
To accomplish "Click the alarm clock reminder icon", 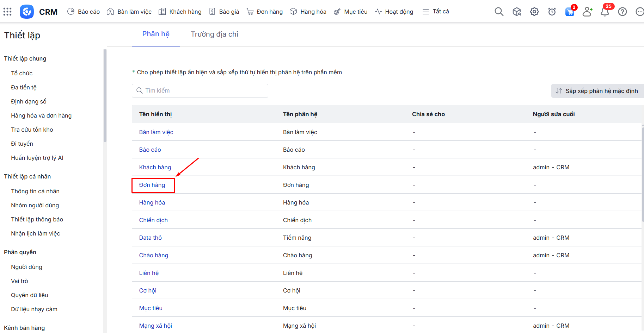I will [x=552, y=12].
